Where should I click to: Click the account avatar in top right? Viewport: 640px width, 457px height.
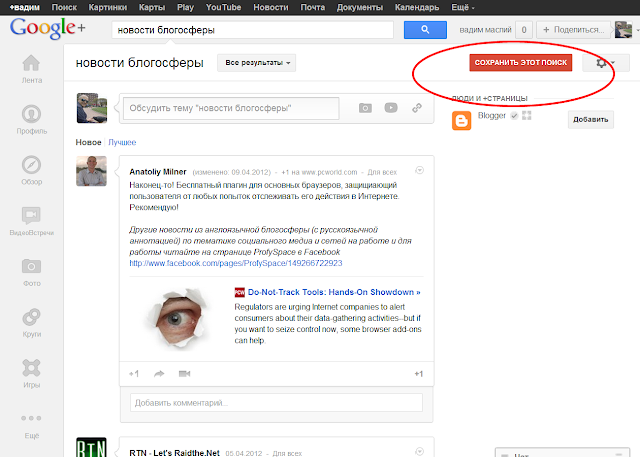click(623, 30)
